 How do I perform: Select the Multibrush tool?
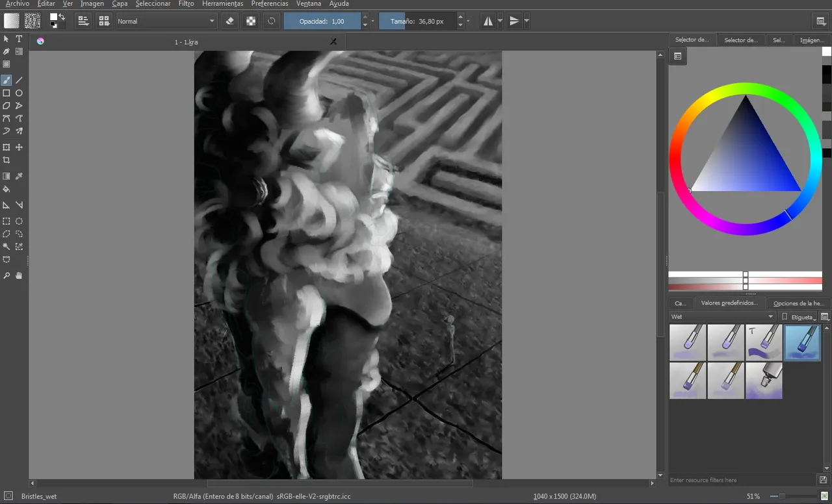(19, 131)
